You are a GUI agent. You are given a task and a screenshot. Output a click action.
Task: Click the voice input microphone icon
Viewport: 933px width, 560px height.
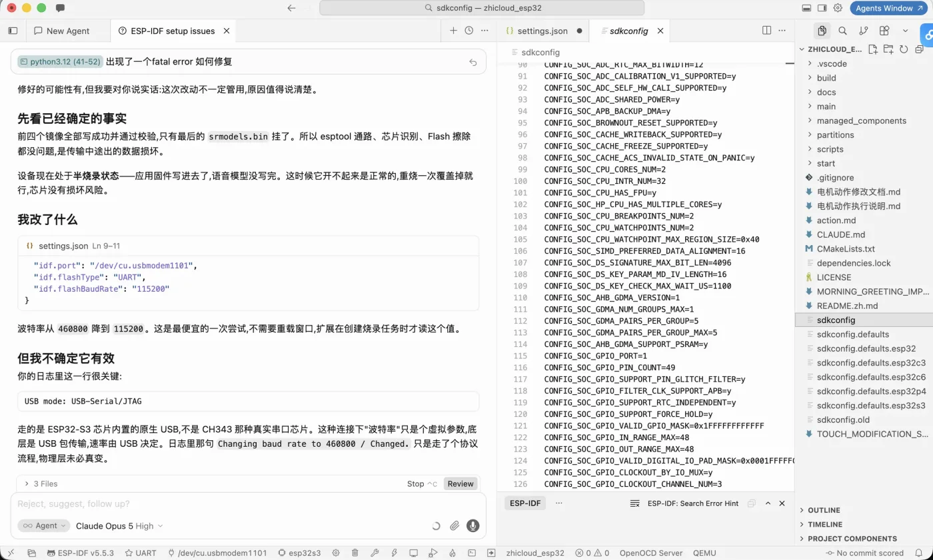(x=473, y=525)
